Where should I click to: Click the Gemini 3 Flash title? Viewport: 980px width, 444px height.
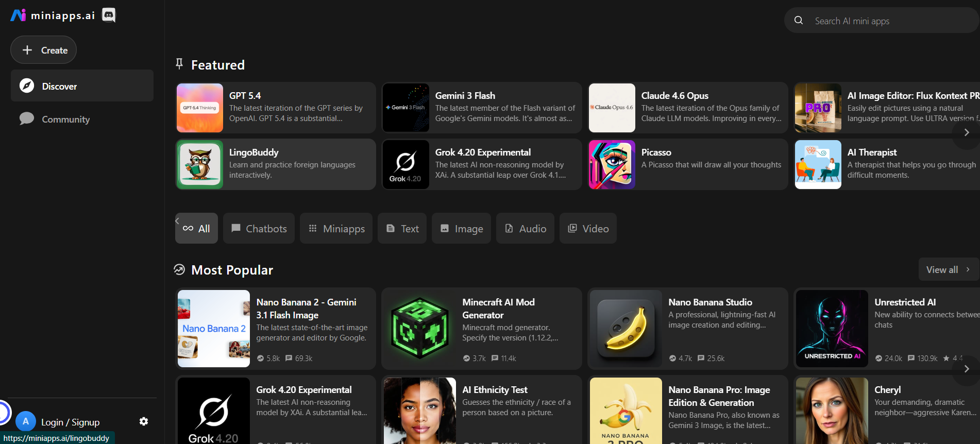(x=465, y=96)
